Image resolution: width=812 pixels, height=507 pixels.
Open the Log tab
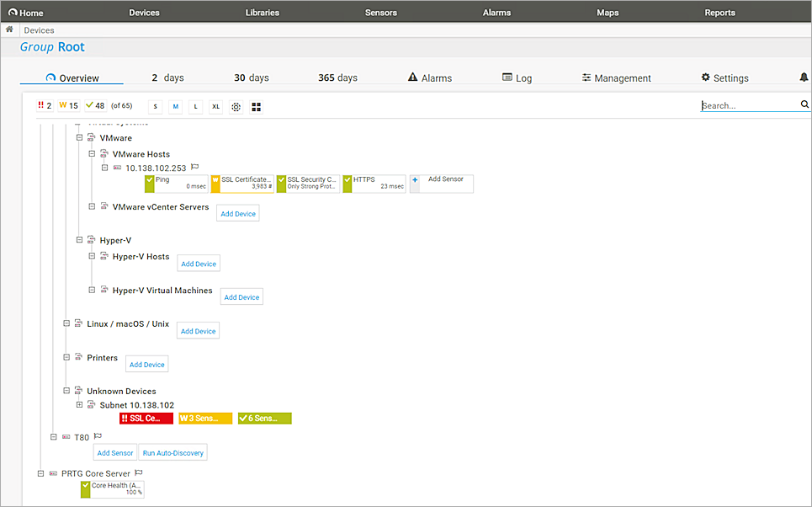pos(517,77)
